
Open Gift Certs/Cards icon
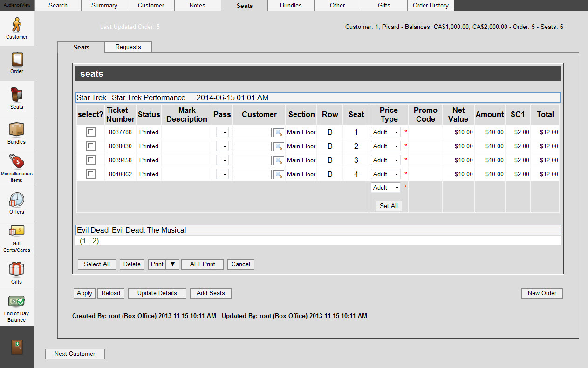point(17,238)
